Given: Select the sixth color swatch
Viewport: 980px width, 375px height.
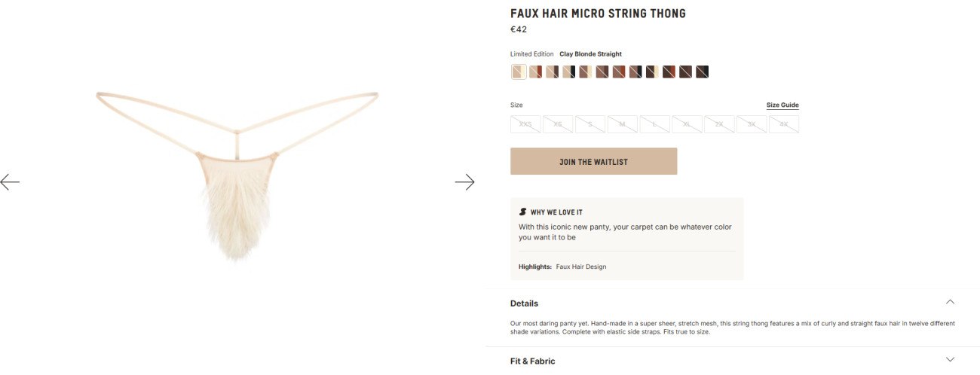Looking at the screenshot, I should coord(602,72).
